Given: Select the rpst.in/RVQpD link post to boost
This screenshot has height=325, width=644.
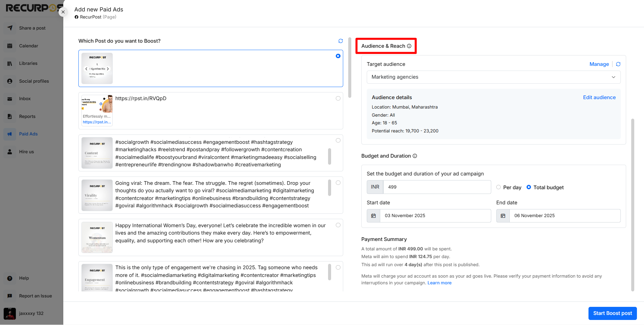Looking at the screenshot, I should 338,98.
